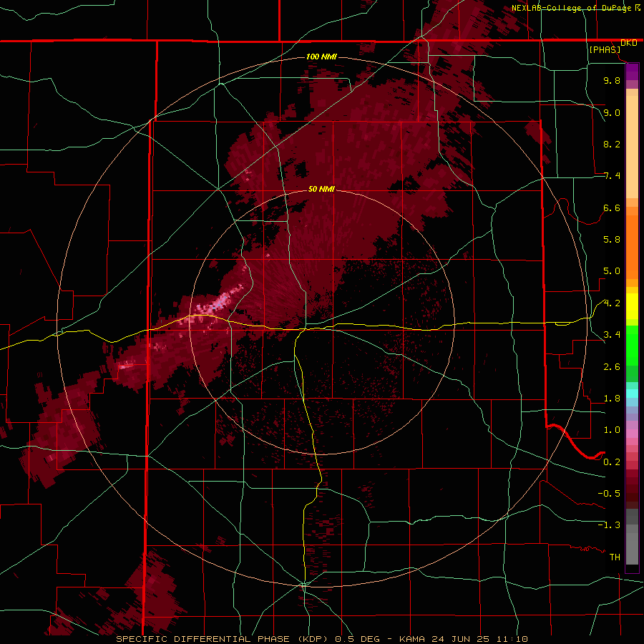Click the 8.2 legend value
This screenshot has width=644, height=644.
[x=612, y=144]
